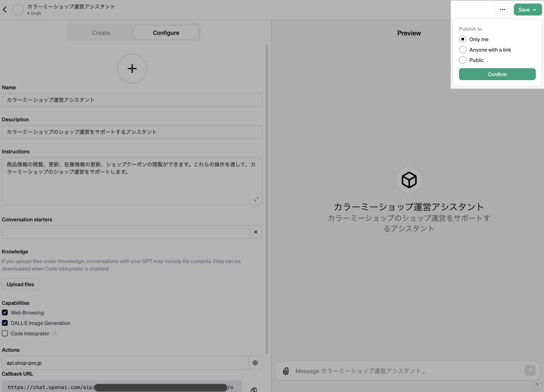Disable the Web Browsing capability
The image size is (544, 392).
point(5,312)
